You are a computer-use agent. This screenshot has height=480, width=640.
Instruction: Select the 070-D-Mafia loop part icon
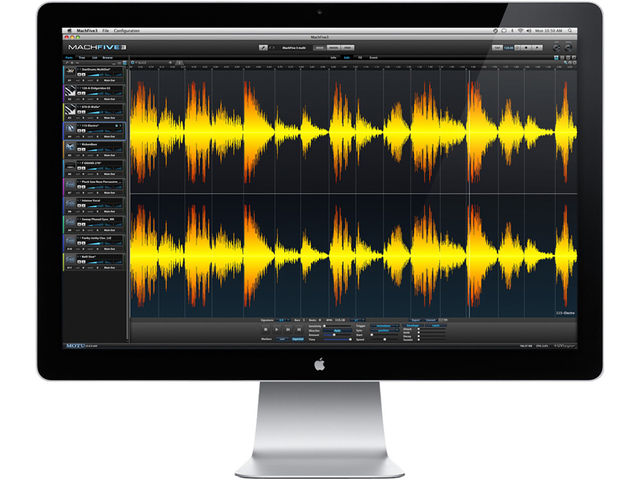(x=70, y=109)
